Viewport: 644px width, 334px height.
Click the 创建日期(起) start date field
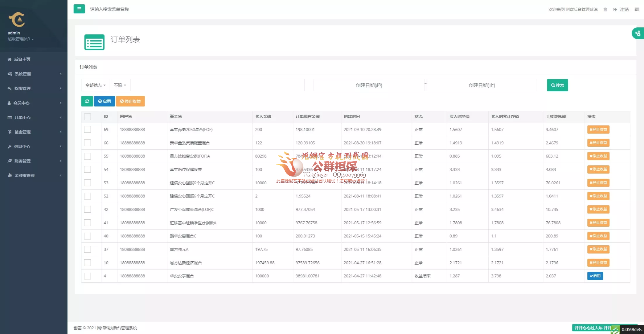pos(369,85)
